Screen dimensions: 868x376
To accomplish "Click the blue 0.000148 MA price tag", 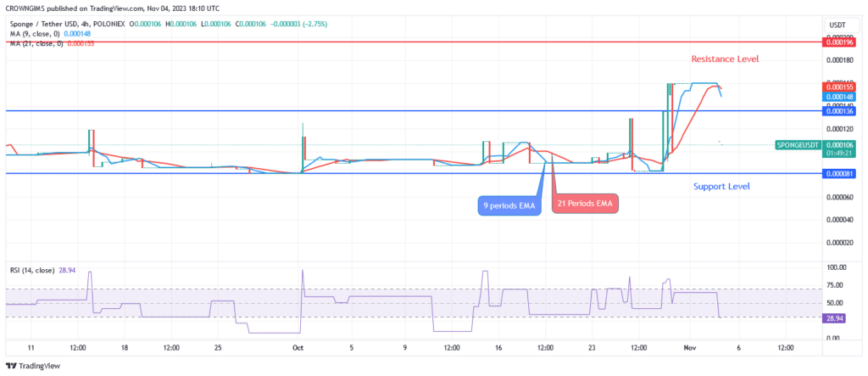I will [840, 97].
